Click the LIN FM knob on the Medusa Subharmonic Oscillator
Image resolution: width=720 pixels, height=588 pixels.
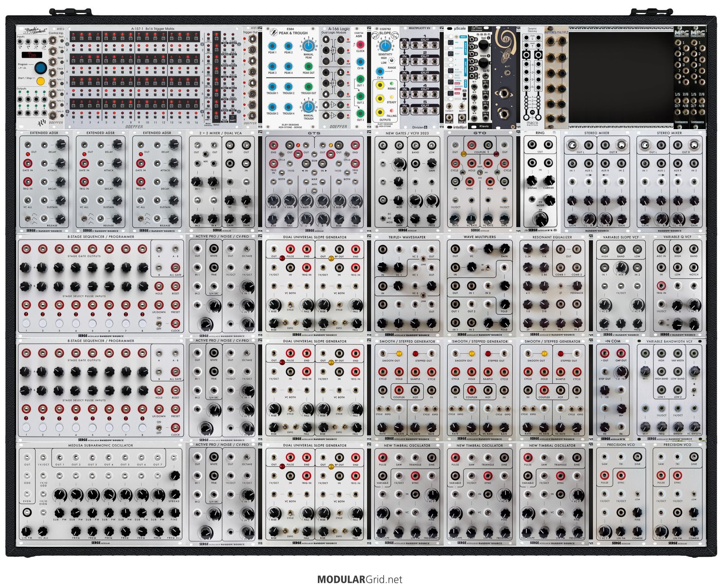(x=27, y=531)
